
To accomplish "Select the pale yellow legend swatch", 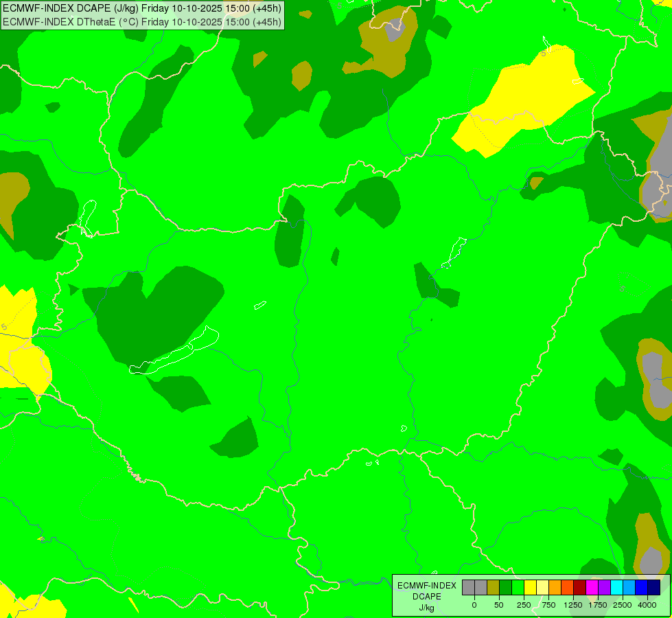I will click(x=542, y=588).
